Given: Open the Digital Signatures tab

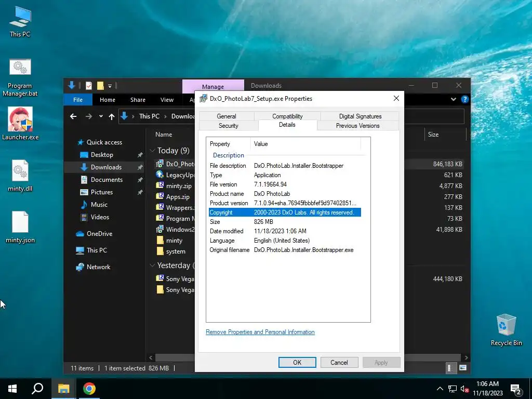Looking at the screenshot, I should tap(361, 116).
